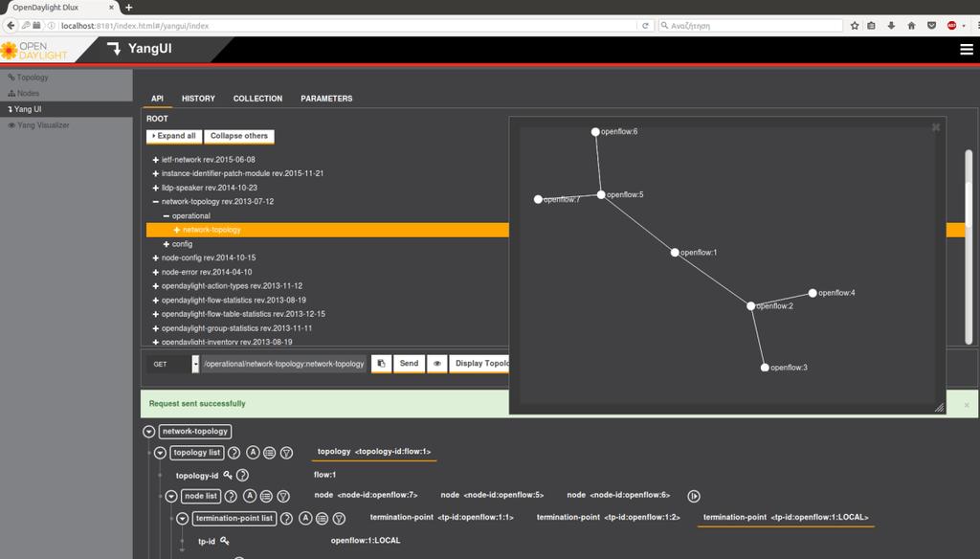Click the A icon on topology list row

[253, 452]
